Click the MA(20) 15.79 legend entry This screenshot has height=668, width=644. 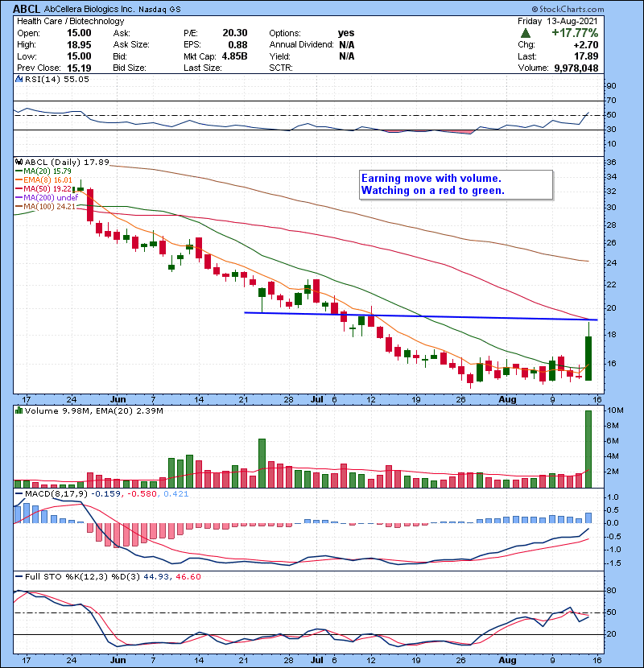click(43, 171)
